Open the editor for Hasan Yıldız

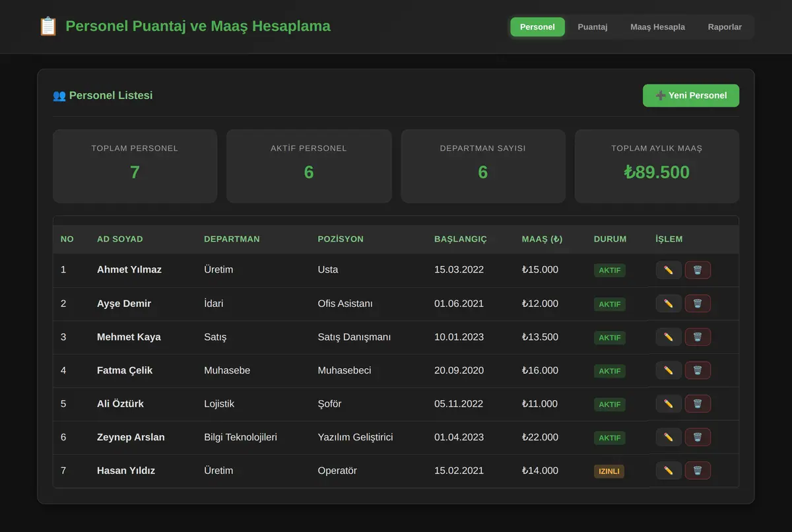(x=669, y=471)
